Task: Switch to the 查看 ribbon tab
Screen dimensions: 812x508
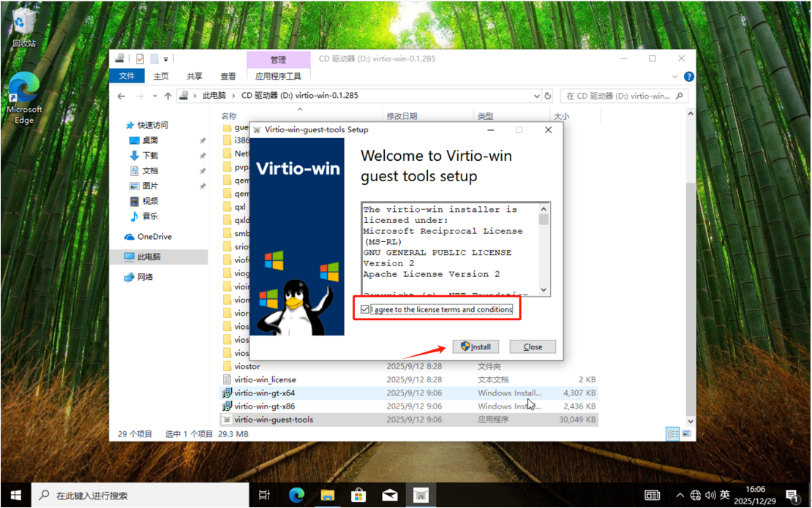Action: pos(228,76)
